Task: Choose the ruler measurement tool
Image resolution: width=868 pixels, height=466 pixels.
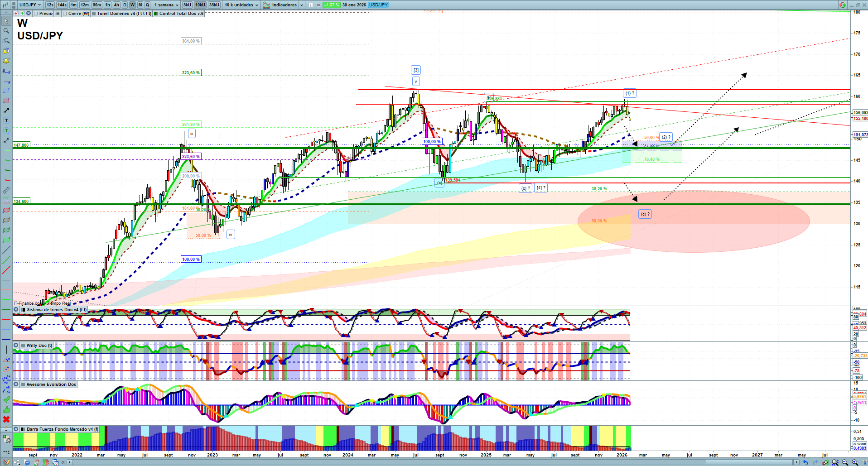Action: (6, 190)
